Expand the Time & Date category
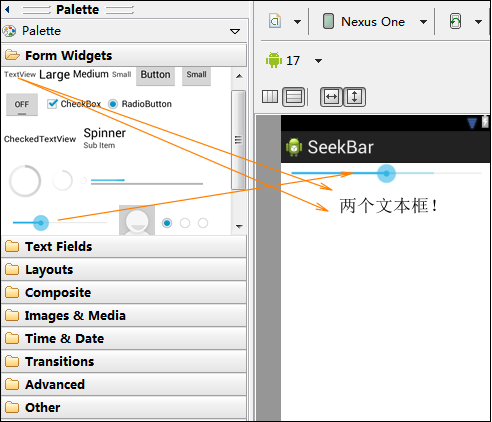 pos(124,339)
